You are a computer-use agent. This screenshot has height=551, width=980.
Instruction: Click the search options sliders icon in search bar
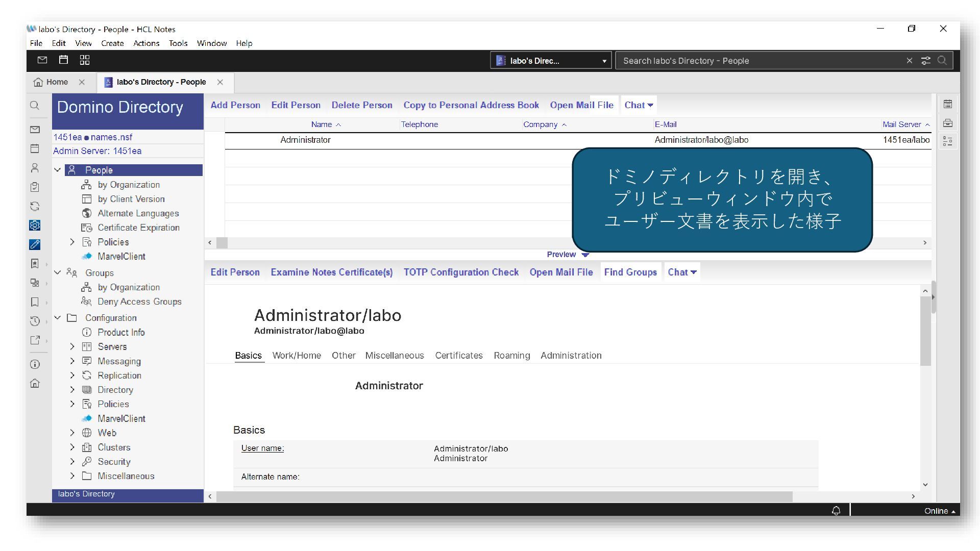pos(925,61)
